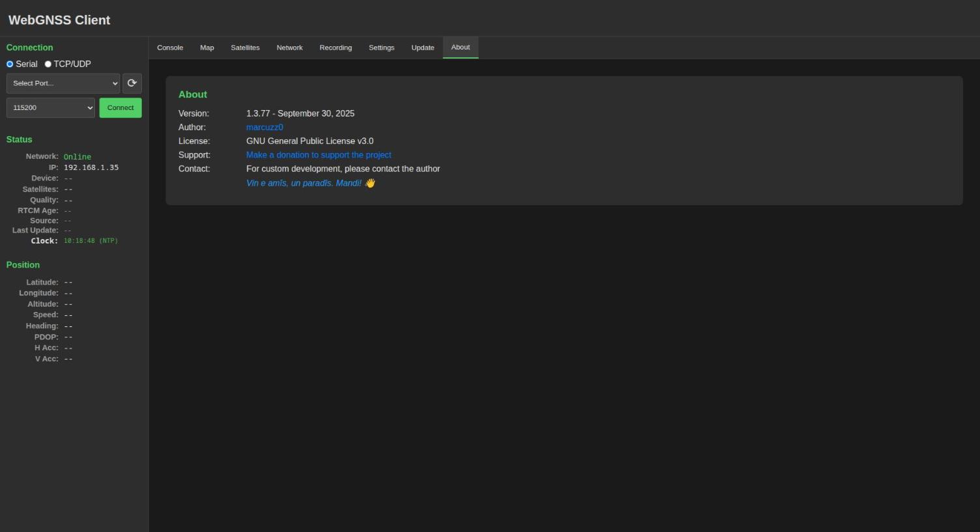
Task: Click the NTP clock time value
Action: (91, 241)
